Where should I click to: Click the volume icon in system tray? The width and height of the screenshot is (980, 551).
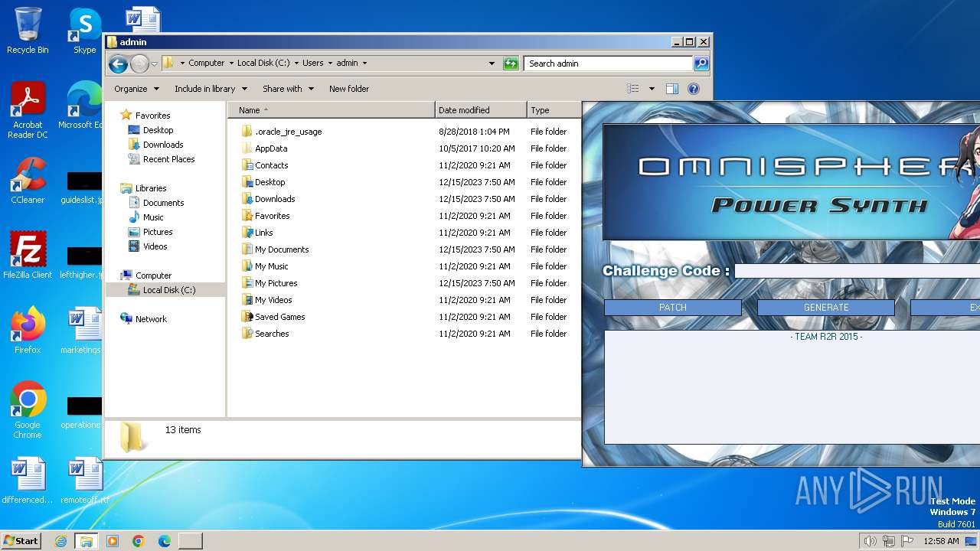870,541
